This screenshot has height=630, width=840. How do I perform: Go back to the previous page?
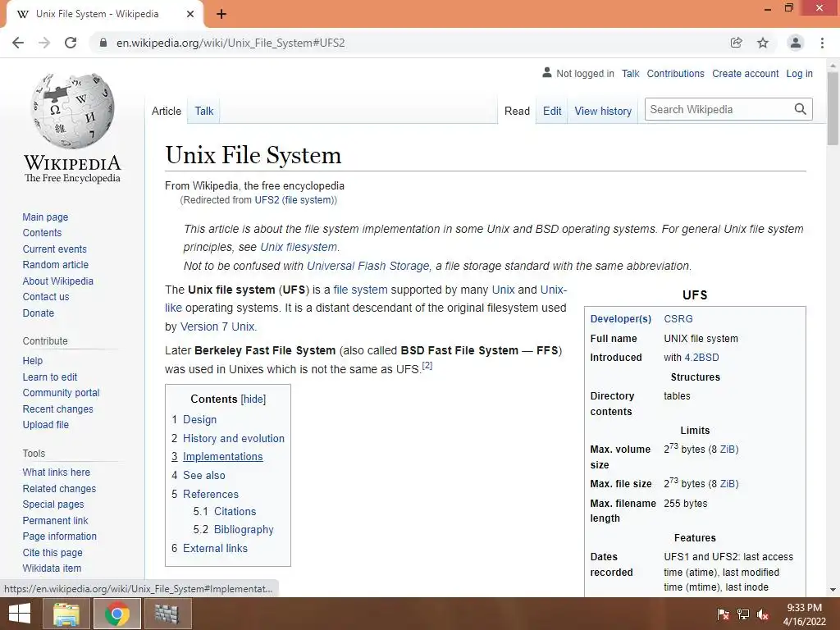coord(18,43)
